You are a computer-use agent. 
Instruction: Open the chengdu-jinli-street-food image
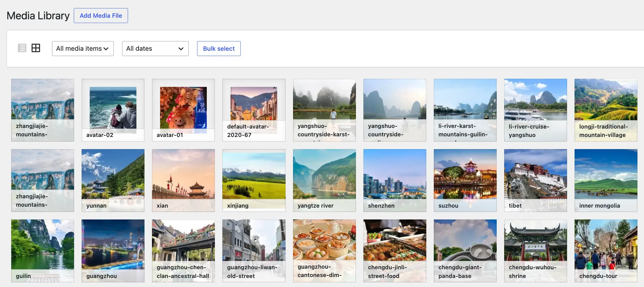395,251
